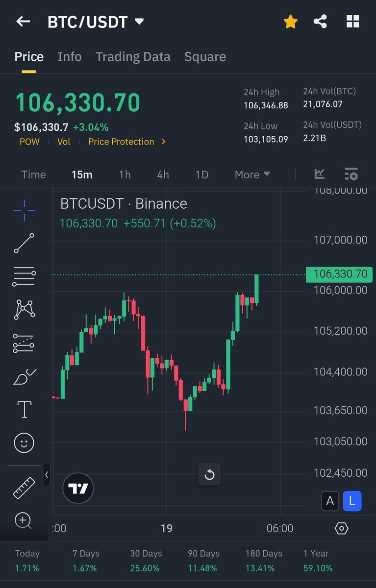Tap the 106,330.70 current price label on the axis
Image resolution: width=376 pixels, height=588 pixels.
pyautogui.click(x=339, y=274)
